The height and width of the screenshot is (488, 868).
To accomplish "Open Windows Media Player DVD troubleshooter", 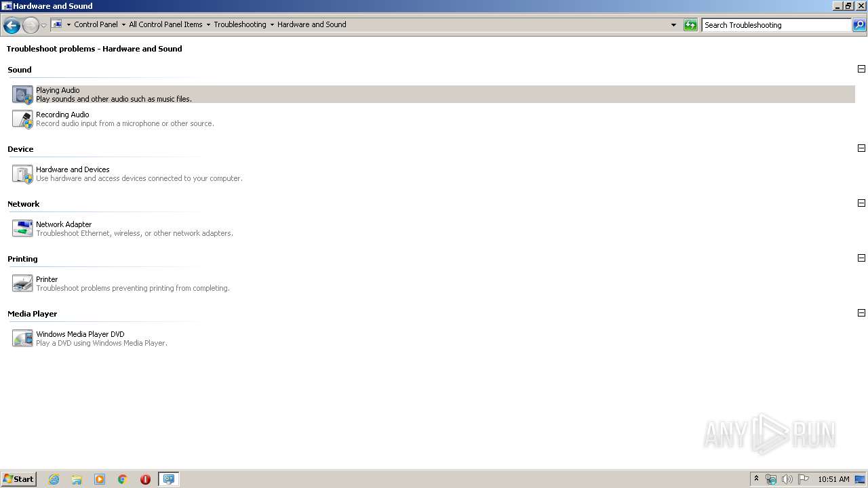I will click(80, 334).
